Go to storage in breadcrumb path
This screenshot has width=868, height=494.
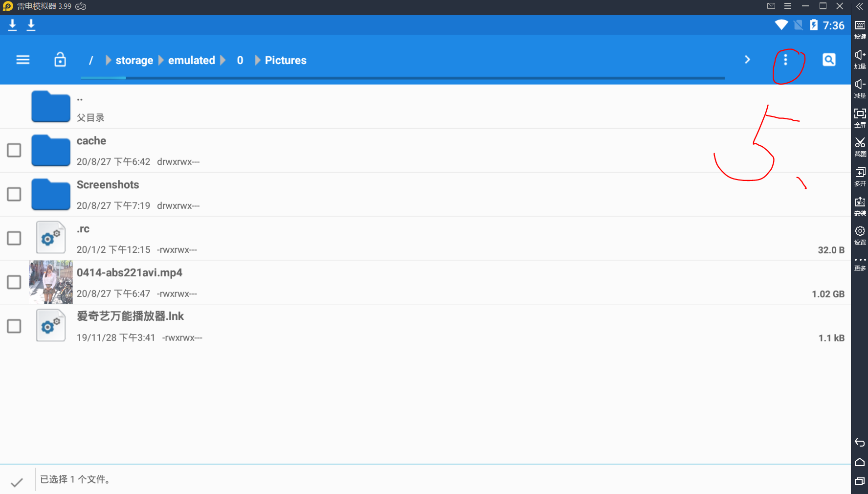coord(134,60)
